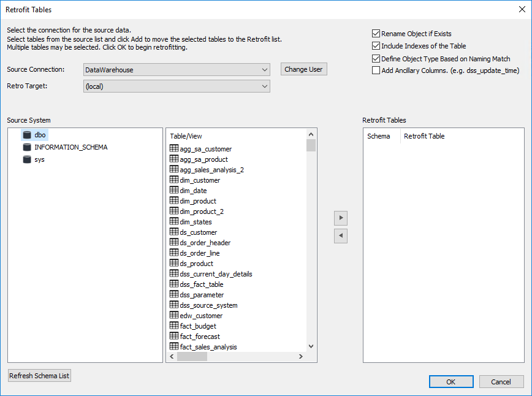
Task: Click the add-to-retrofit right arrow button
Action: click(341, 218)
